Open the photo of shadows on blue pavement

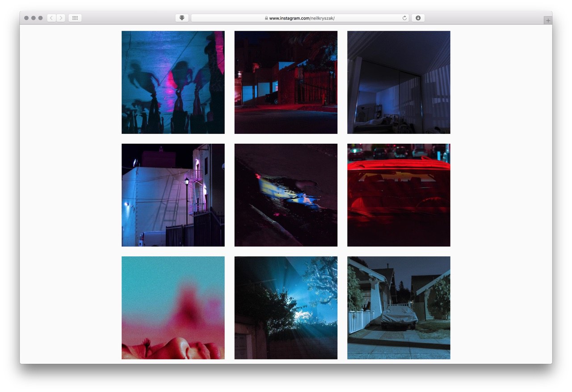click(x=173, y=82)
